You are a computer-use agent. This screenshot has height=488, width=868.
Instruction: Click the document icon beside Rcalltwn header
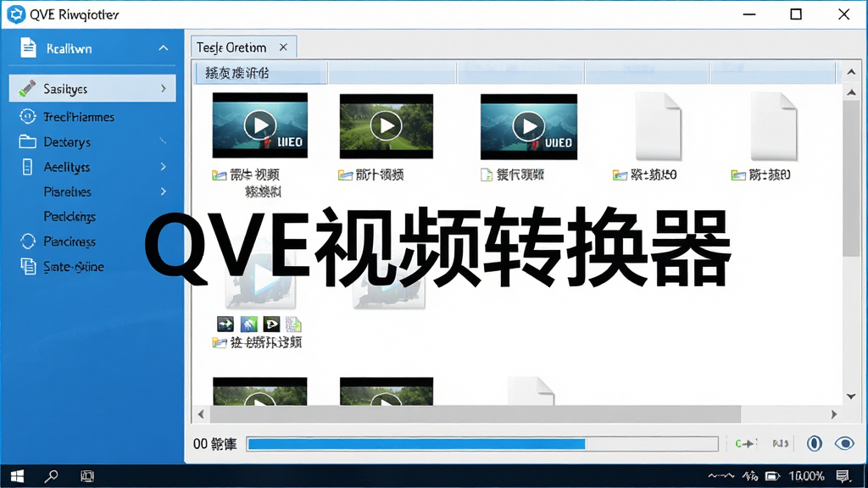(x=28, y=47)
